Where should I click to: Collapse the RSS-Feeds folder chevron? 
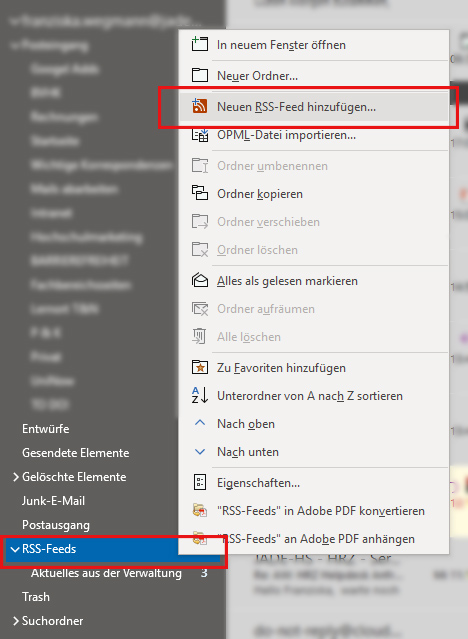coord(15,549)
